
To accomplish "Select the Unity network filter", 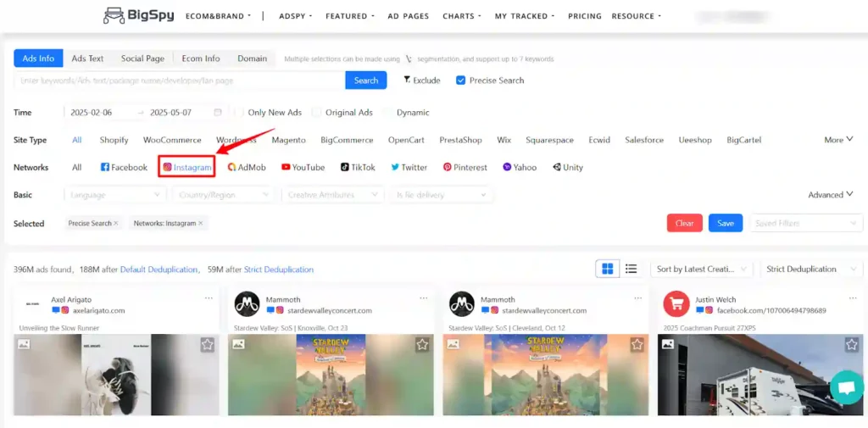I will point(567,167).
